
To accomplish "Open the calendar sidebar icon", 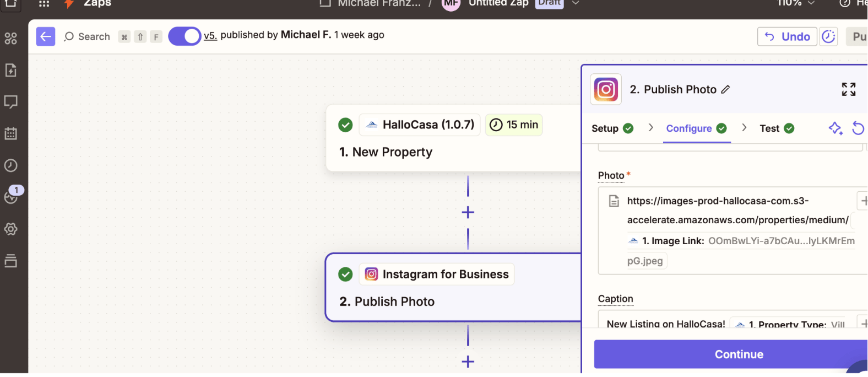I will pyautogui.click(x=10, y=133).
